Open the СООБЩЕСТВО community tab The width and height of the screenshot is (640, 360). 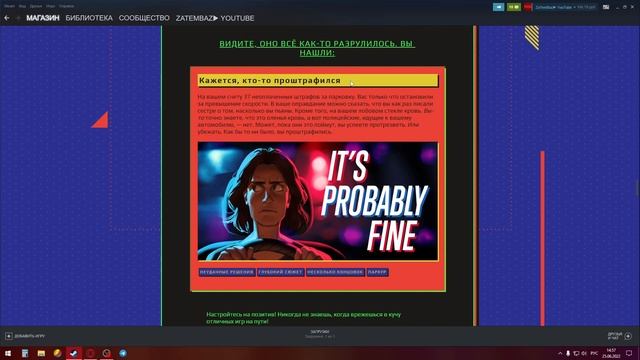click(x=144, y=18)
